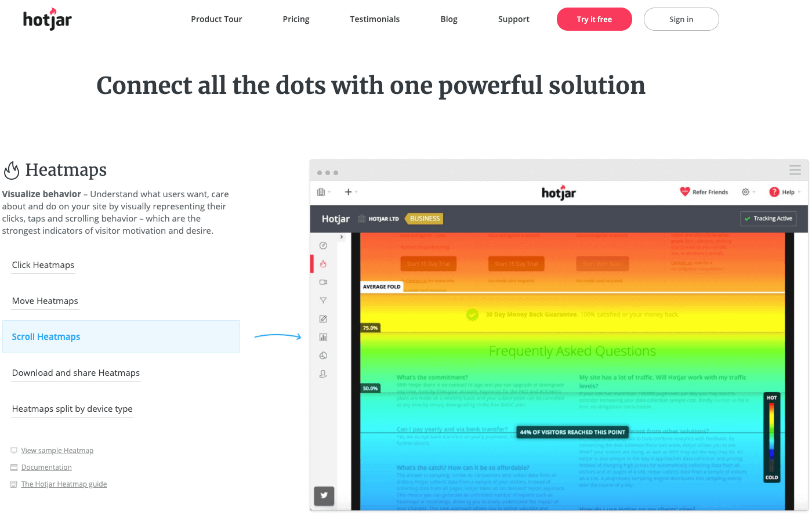Image resolution: width=812 pixels, height=522 pixels.
Task: Click the Refer Friends heart icon
Action: (x=685, y=192)
